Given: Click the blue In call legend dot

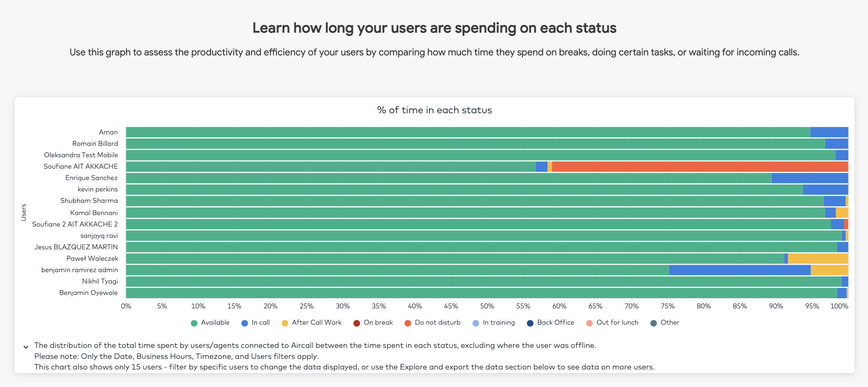Looking at the screenshot, I should [x=245, y=323].
